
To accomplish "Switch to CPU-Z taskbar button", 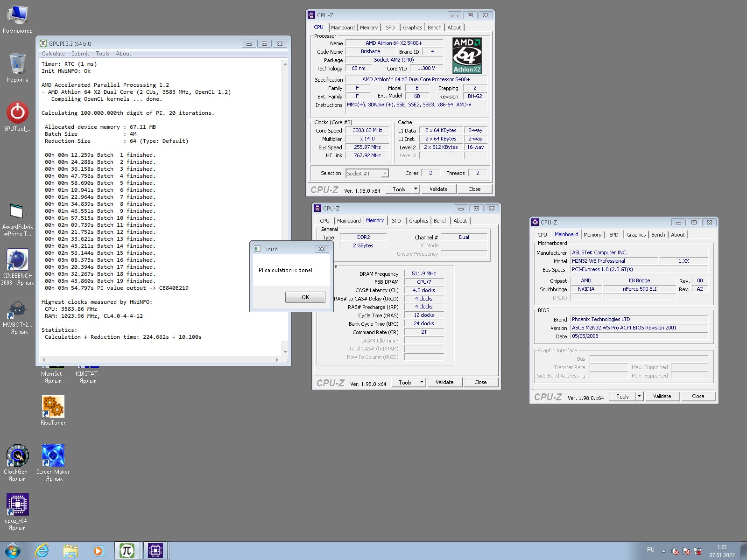I will pyautogui.click(x=155, y=551).
